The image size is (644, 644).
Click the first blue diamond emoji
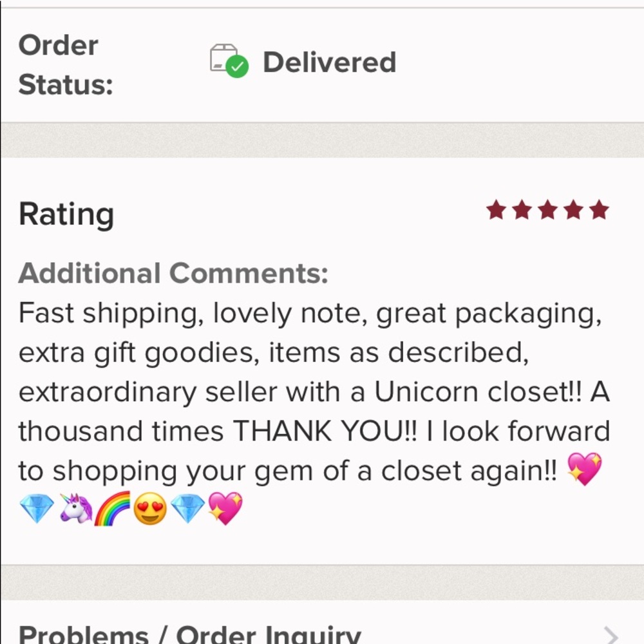[37, 509]
